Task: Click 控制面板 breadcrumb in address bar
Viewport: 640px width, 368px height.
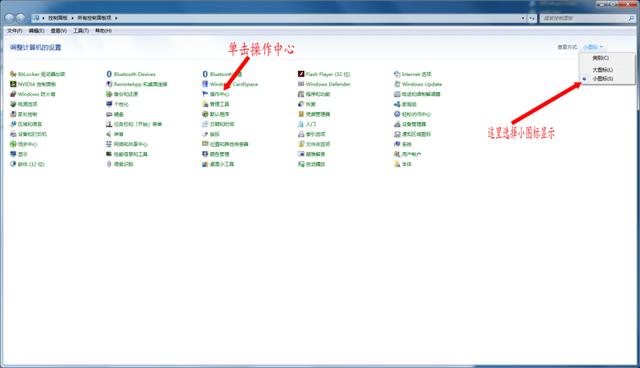Action: click(x=58, y=18)
